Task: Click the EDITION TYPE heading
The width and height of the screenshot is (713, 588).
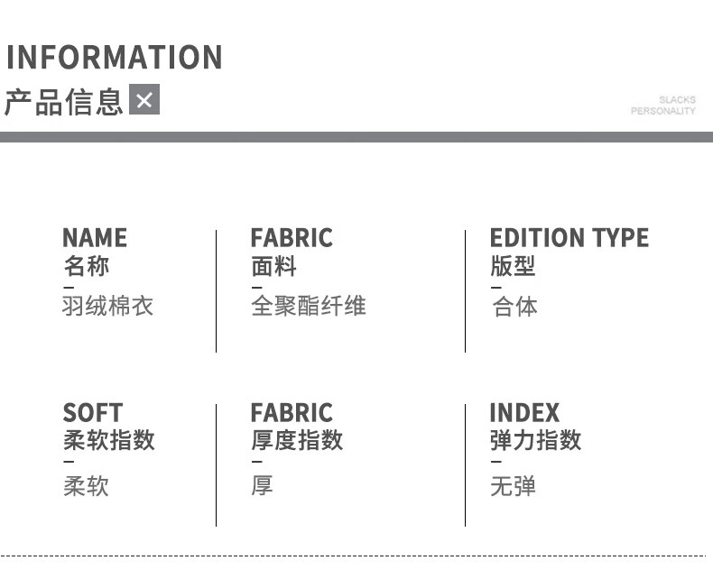Action: coord(569,238)
